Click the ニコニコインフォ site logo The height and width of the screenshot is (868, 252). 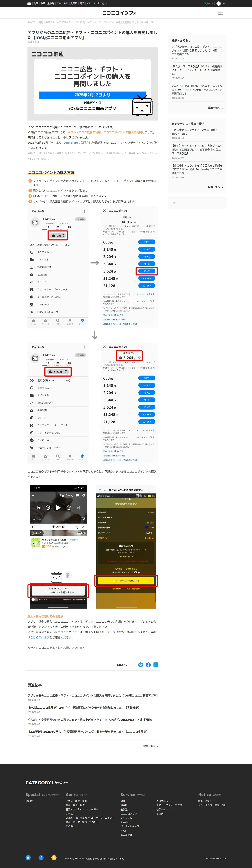coord(119,13)
